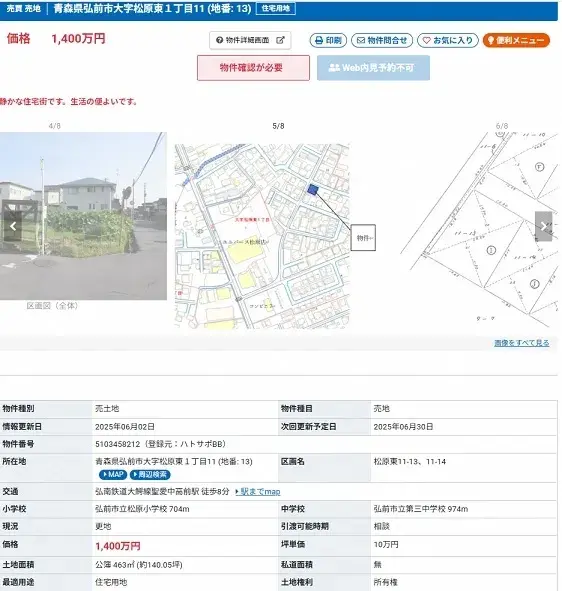Click the blue property marker on the map
Image resolution: width=562 pixels, height=591 pixels.
[x=312, y=190]
